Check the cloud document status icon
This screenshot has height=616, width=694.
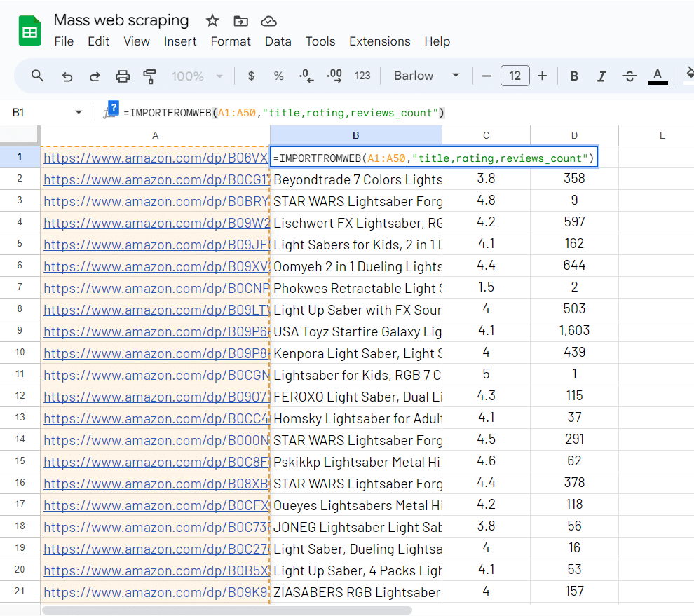point(268,20)
